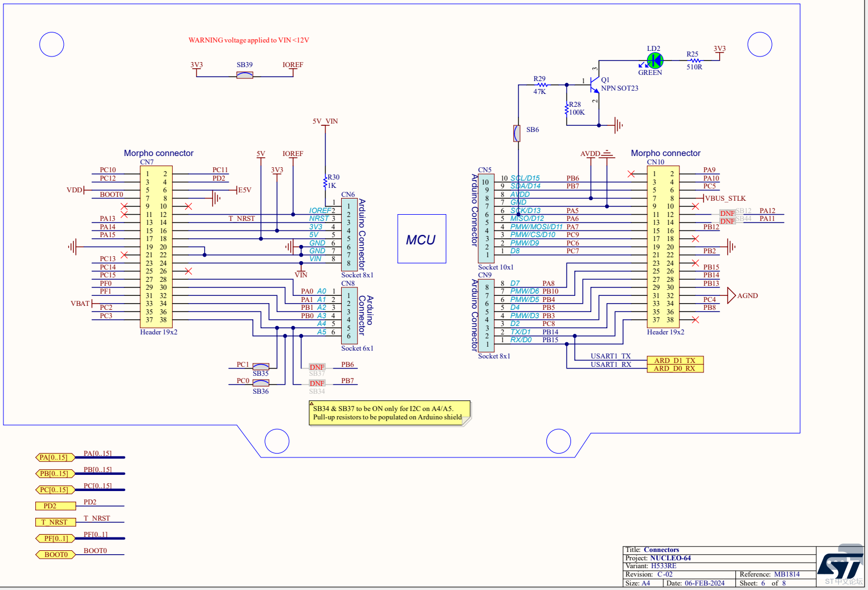
Task: Select the yellow SB34 & SB37 note box
Action: click(x=389, y=413)
